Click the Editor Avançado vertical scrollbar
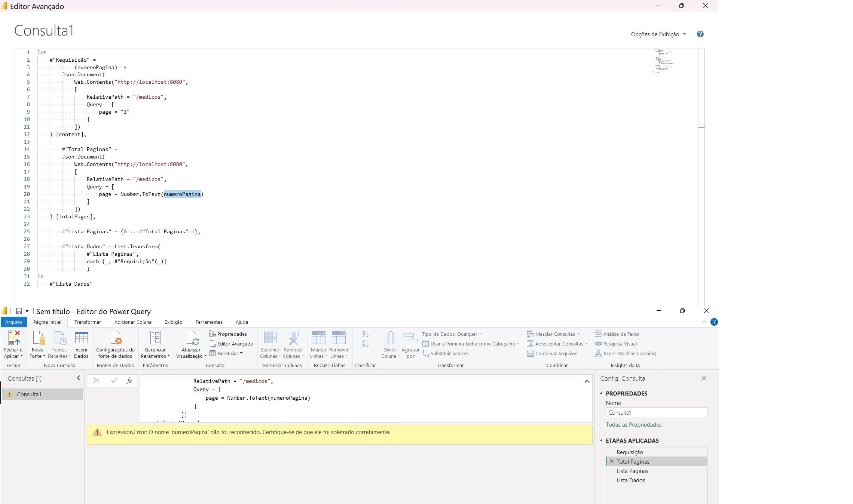 click(701, 176)
